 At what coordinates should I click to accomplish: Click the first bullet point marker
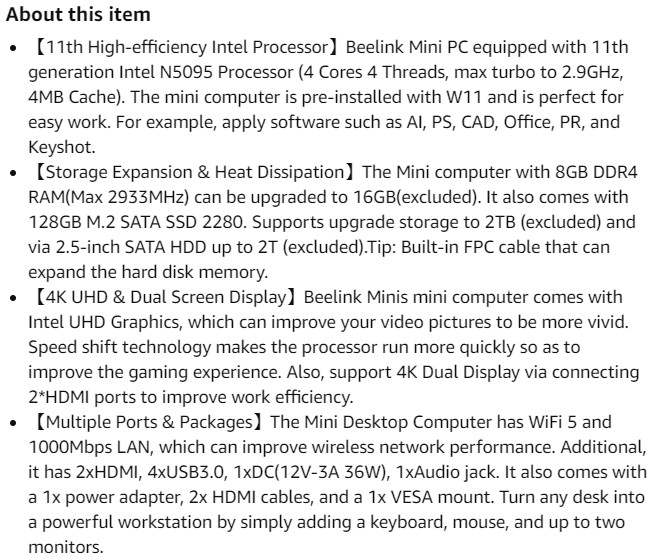tap(13, 48)
